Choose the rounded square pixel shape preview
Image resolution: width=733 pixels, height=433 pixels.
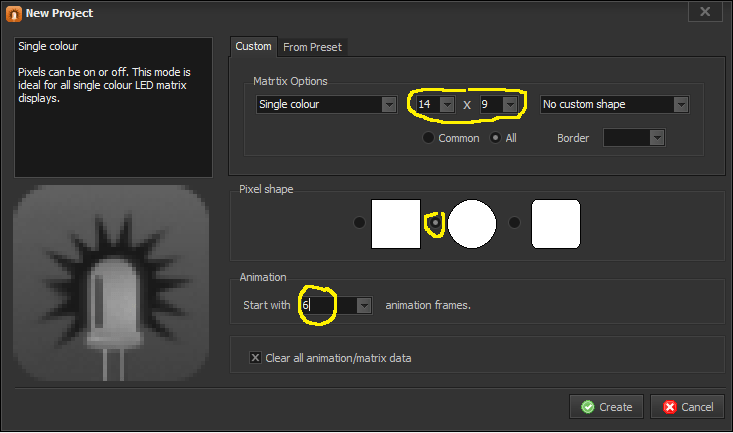point(556,223)
